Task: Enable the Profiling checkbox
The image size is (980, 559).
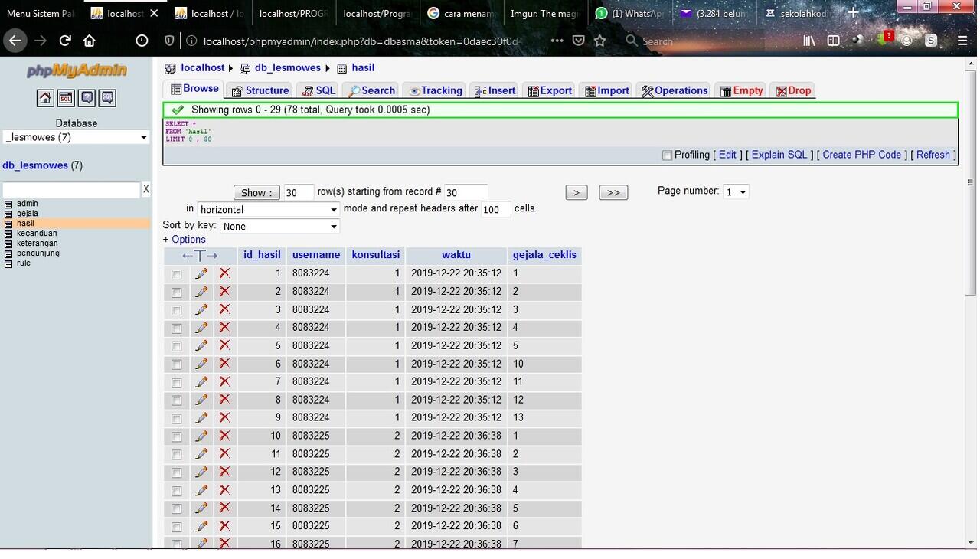Action: pos(667,155)
